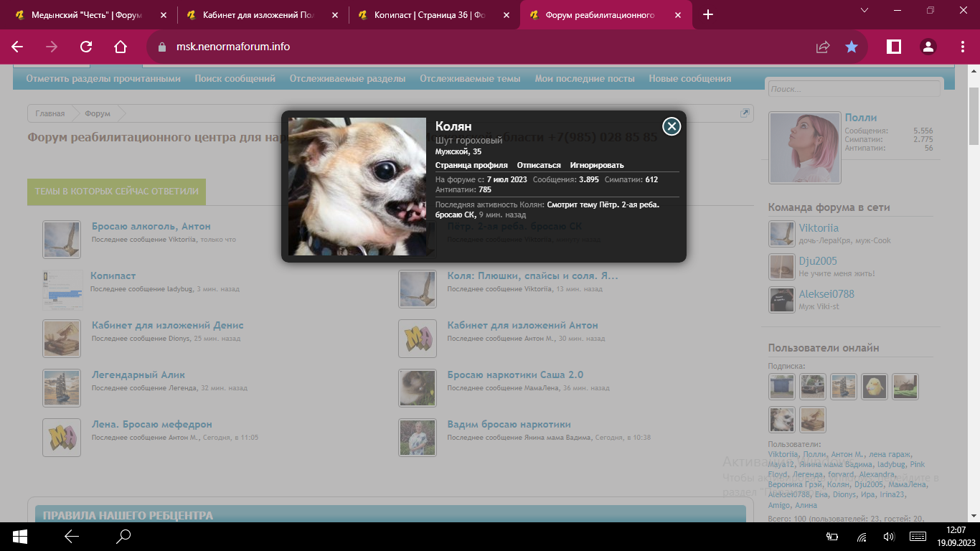The width and height of the screenshot is (980, 551).
Task: Open the browser side panel icon
Action: coord(894,47)
